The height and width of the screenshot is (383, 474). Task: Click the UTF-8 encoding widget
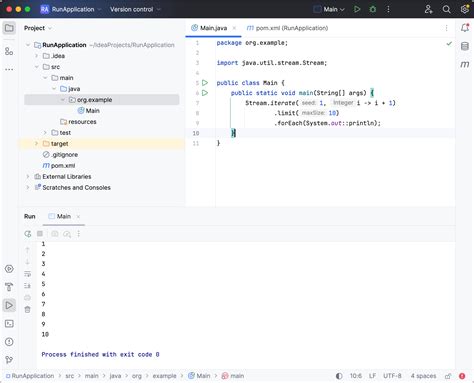coord(392,376)
